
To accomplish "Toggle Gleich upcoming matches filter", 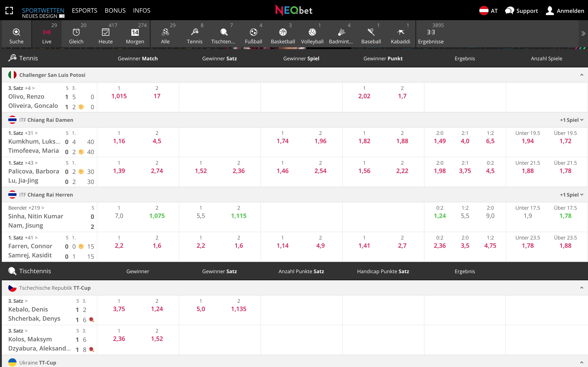I will (76, 34).
